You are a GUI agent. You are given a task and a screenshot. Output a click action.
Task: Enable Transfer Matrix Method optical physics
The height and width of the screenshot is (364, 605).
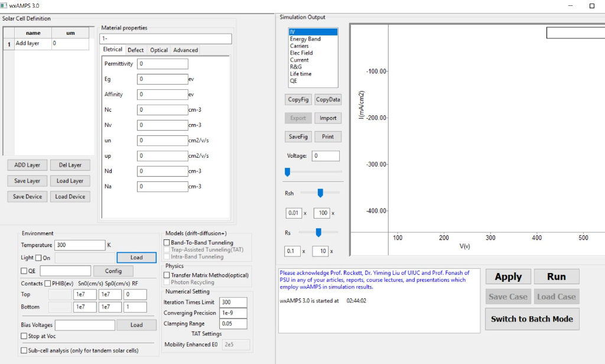[167, 275]
